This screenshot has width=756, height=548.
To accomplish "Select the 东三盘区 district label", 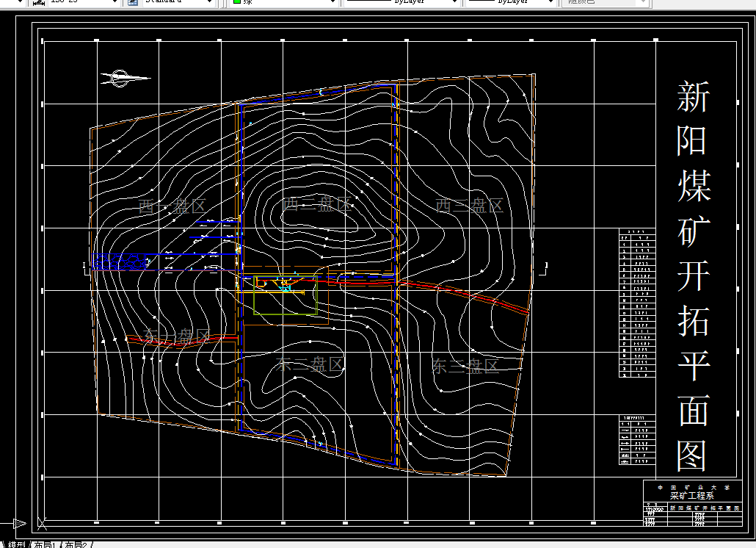I will click(465, 366).
